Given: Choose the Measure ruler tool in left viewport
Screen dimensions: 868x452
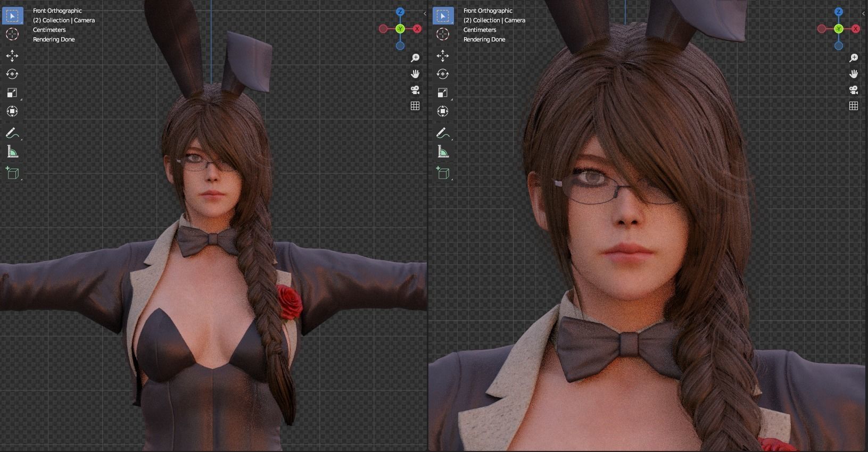Looking at the screenshot, I should pos(12,152).
